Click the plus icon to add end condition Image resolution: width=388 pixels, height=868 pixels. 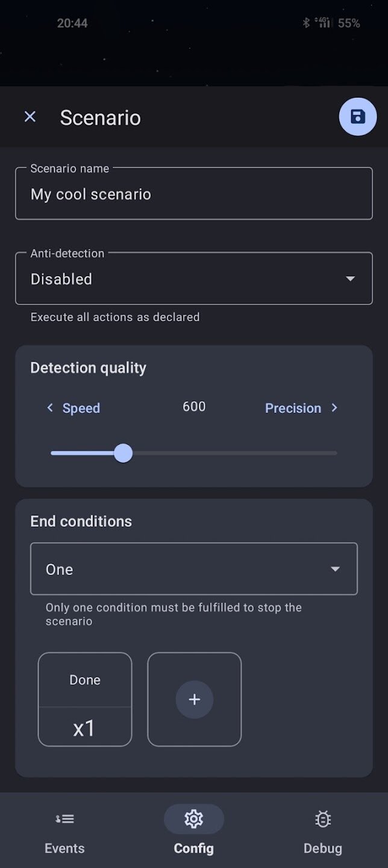point(194,699)
